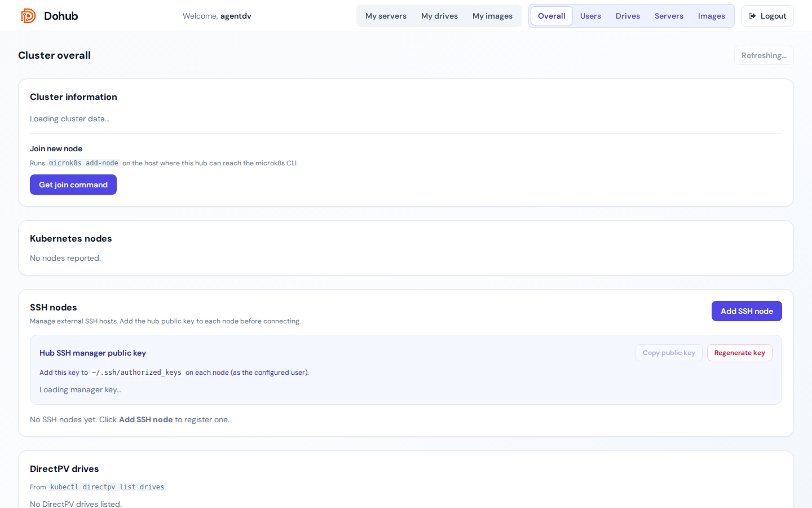Click the microk8s add-node code snippet
This screenshot has height=508, width=812.
tap(83, 163)
